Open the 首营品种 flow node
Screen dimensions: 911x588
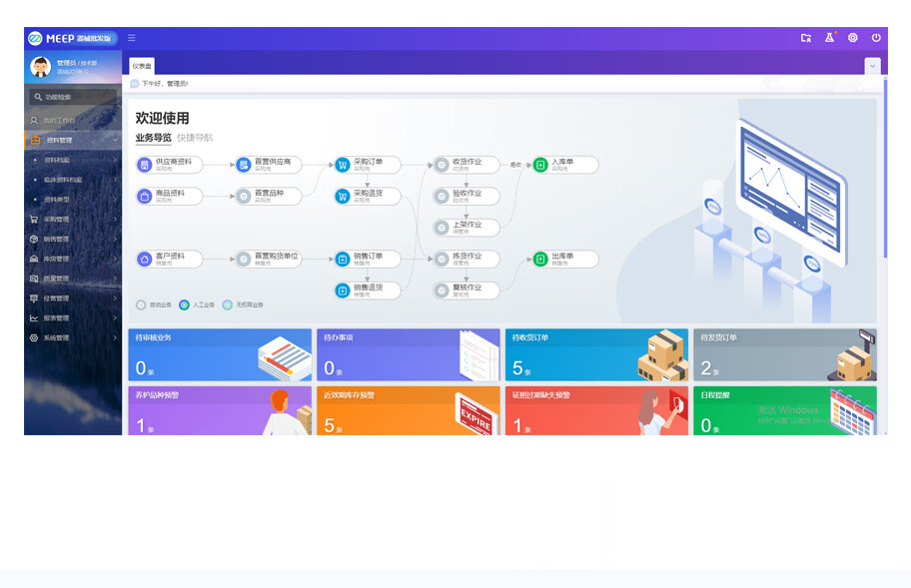tap(269, 197)
